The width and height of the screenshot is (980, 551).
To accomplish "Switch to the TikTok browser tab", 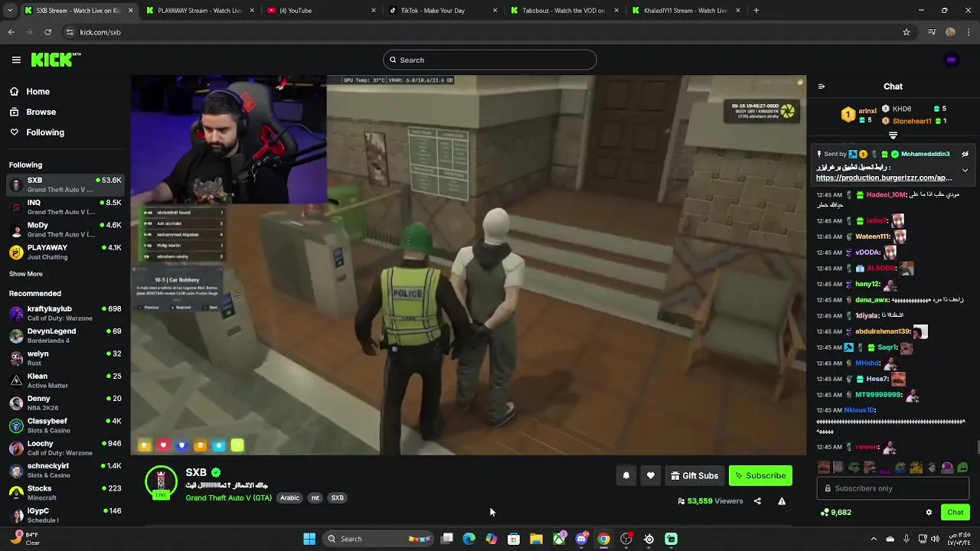I will coord(443,11).
